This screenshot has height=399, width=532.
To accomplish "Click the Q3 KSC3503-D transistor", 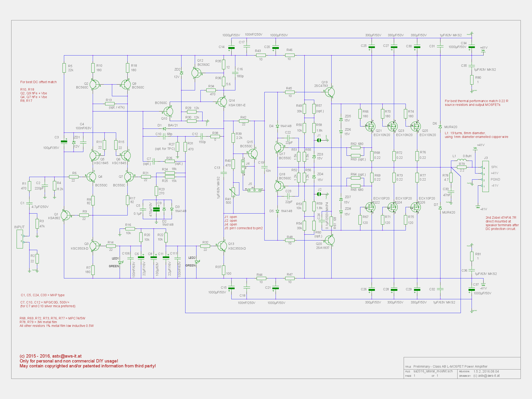I will [x=94, y=246].
